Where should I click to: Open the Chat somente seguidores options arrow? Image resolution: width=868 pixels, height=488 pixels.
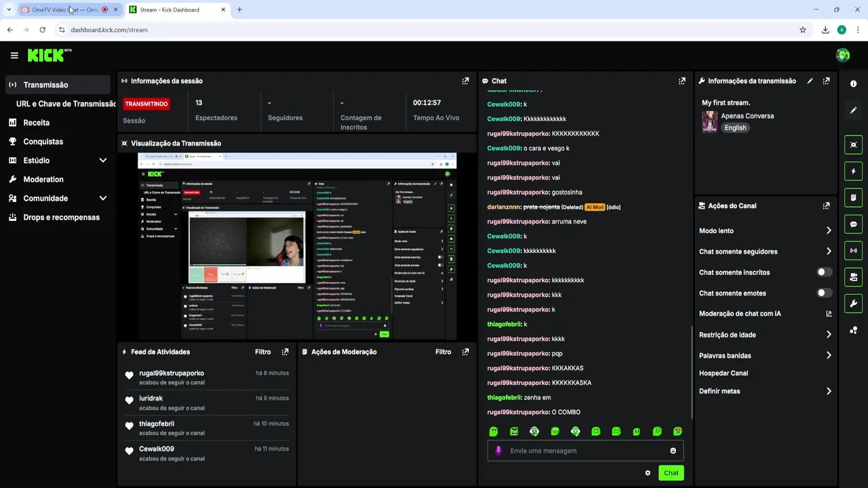click(829, 251)
